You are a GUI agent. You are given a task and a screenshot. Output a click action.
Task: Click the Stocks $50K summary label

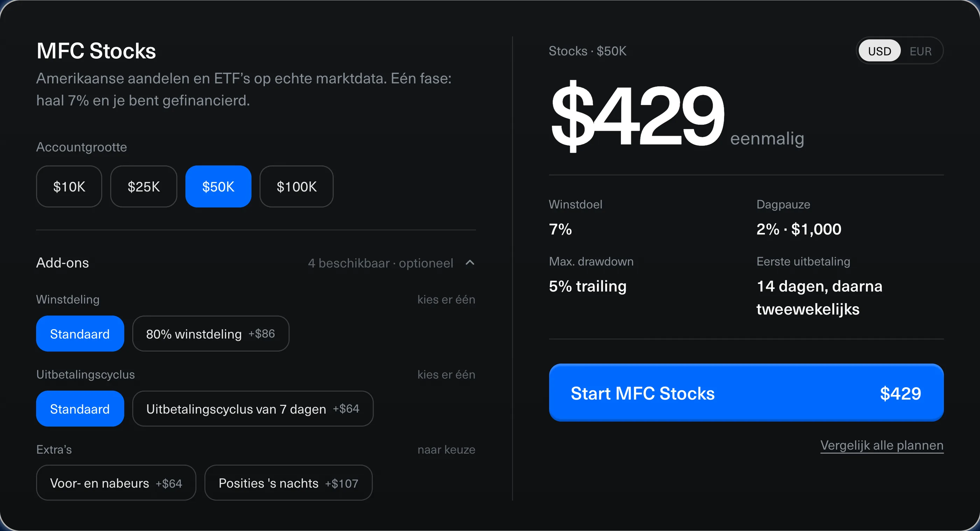[x=587, y=51]
